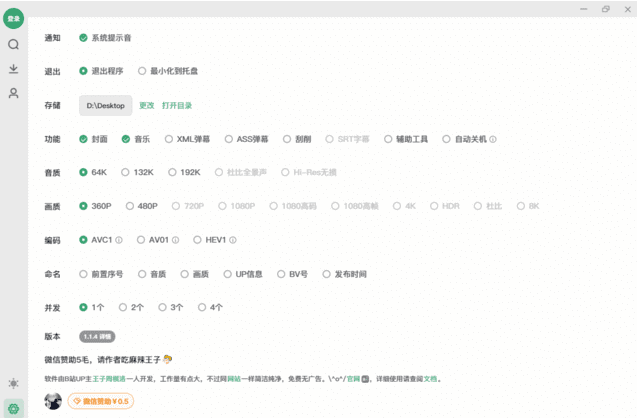This screenshot has height=418, width=637.
Task: Open the user profile icon in the sidebar
Action: 13,93
